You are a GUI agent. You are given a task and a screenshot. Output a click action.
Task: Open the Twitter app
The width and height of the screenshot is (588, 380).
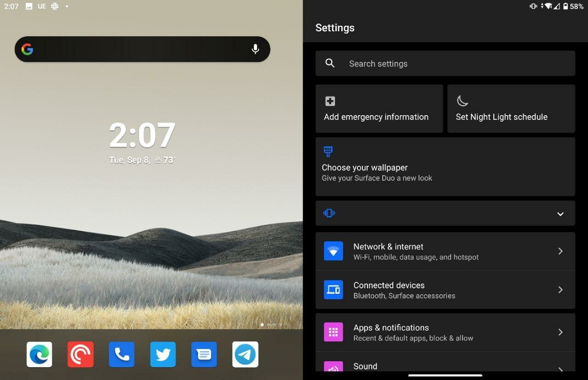(x=163, y=354)
